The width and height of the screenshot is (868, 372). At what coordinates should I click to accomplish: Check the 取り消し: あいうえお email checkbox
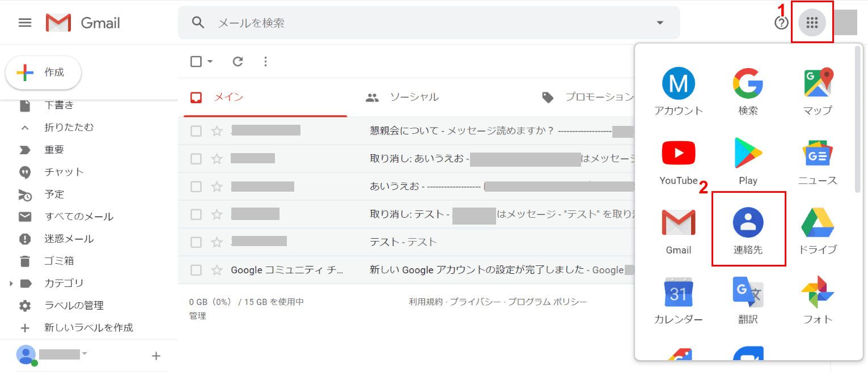click(196, 159)
